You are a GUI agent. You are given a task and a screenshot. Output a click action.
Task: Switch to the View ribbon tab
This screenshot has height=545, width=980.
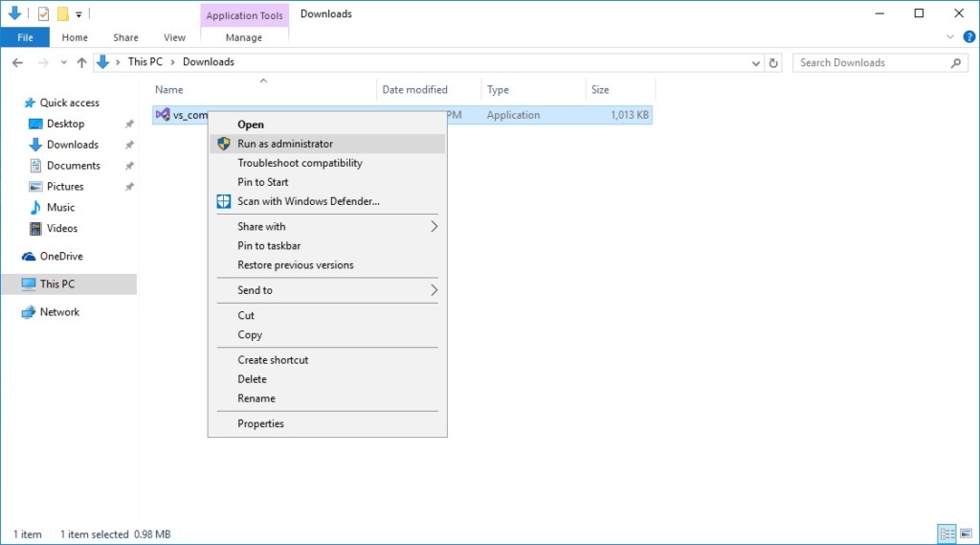174,37
